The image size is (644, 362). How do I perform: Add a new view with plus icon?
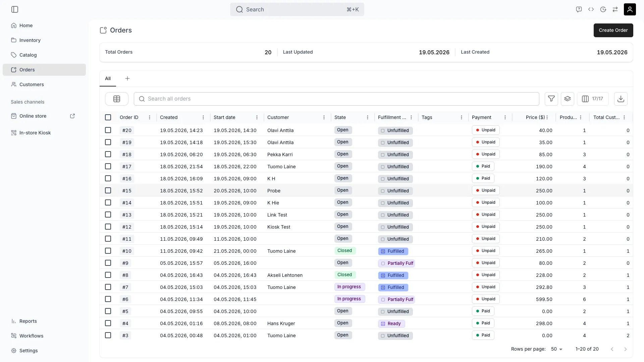(x=127, y=78)
